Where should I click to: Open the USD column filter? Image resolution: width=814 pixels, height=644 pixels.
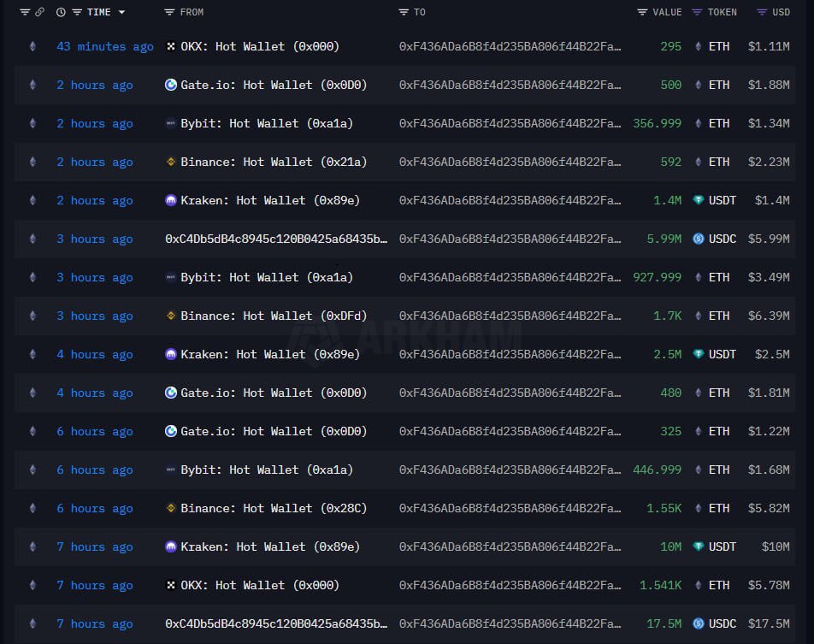click(x=762, y=12)
